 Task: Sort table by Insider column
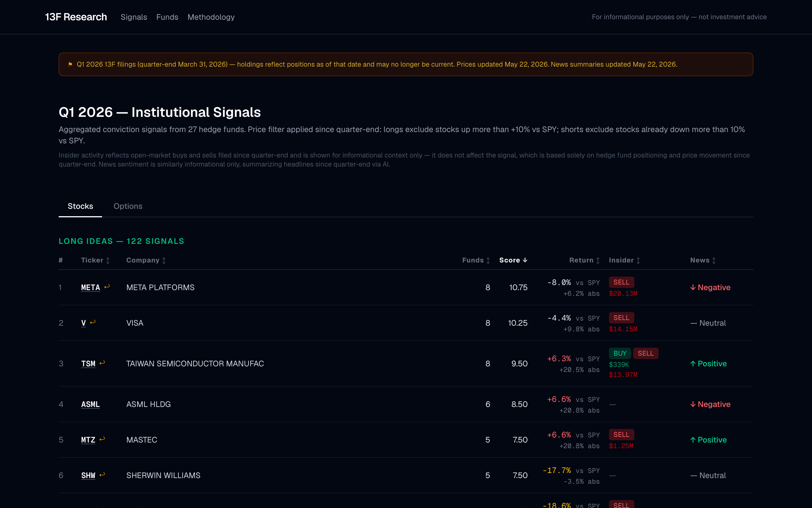(x=625, y=260)
